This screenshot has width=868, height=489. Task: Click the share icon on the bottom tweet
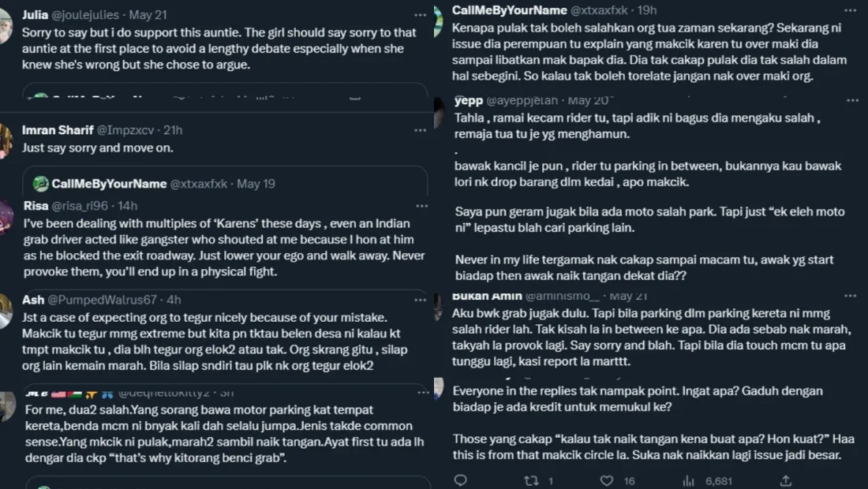pos(786,480)
